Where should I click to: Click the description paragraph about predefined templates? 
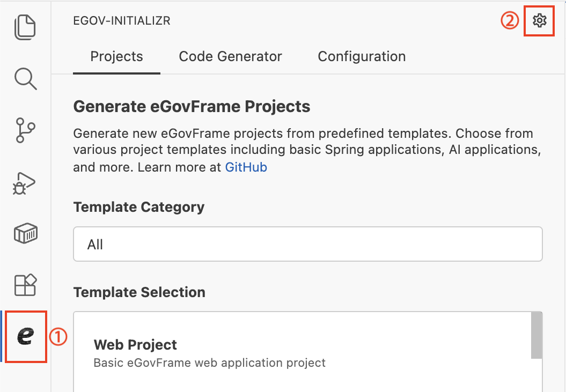pyautogui.click(x=303, y=150)
